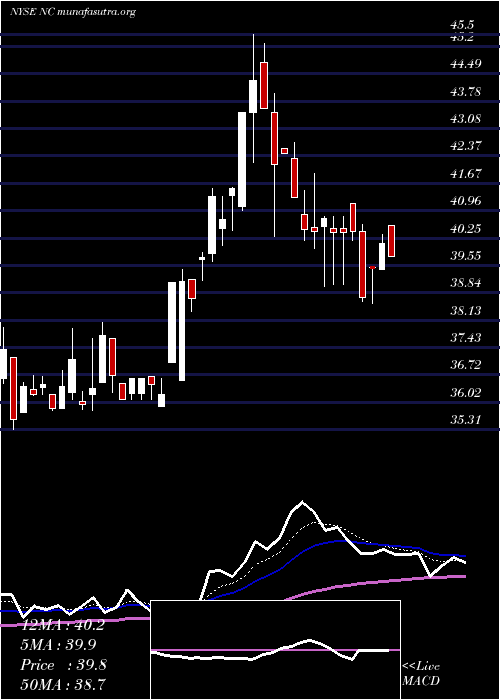Viewport: 500px width, 700px height.
Task: Select the 'Price : 39.8' readout
Action: coord(63,665)
